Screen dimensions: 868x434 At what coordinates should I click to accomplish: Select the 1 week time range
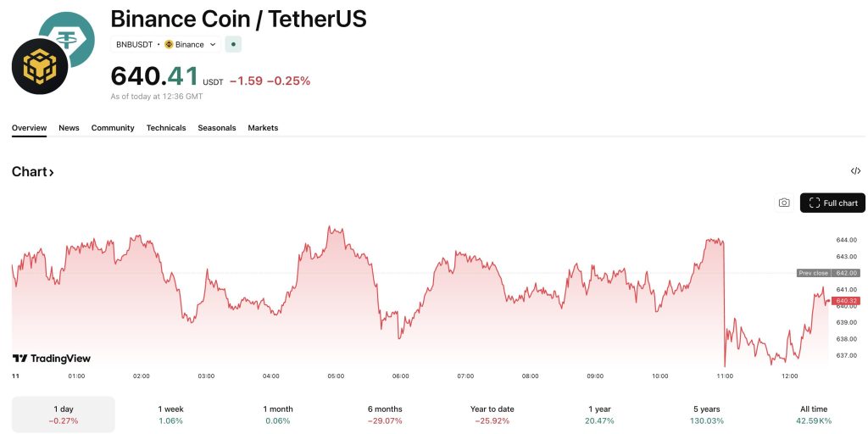(171, 415)
